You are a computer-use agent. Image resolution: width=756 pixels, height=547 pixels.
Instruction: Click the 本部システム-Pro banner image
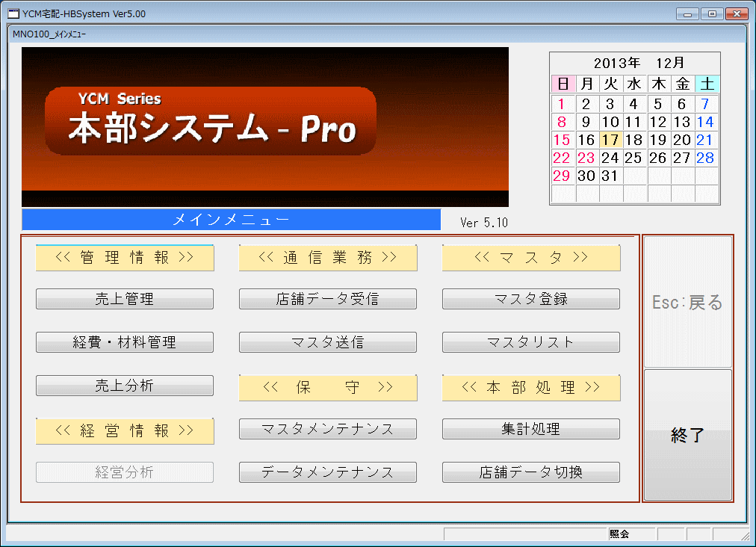point(265,127)
